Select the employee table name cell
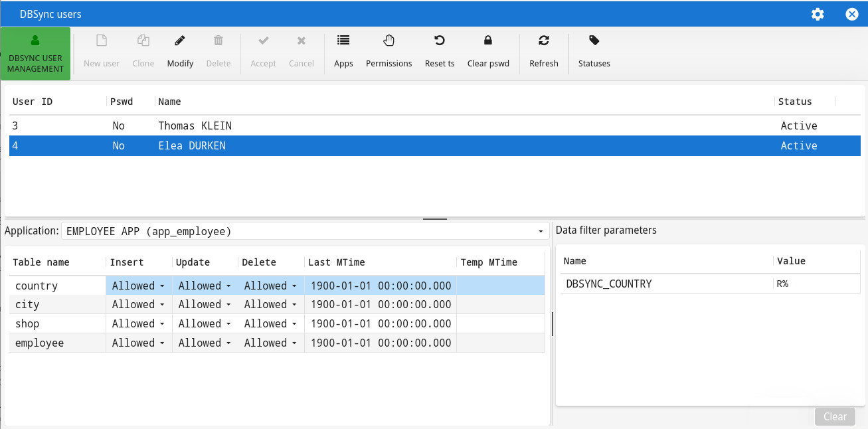The image size is (868, 429). click(58, 343)
